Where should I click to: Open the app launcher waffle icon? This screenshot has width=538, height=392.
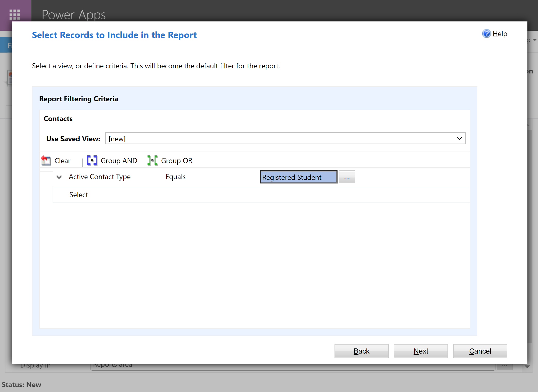[15, 15]
